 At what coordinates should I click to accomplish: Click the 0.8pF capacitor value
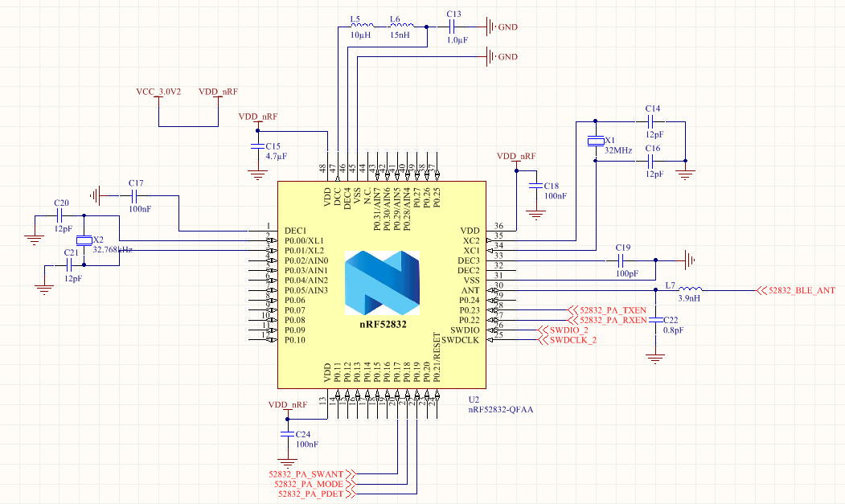coord(673,330)
